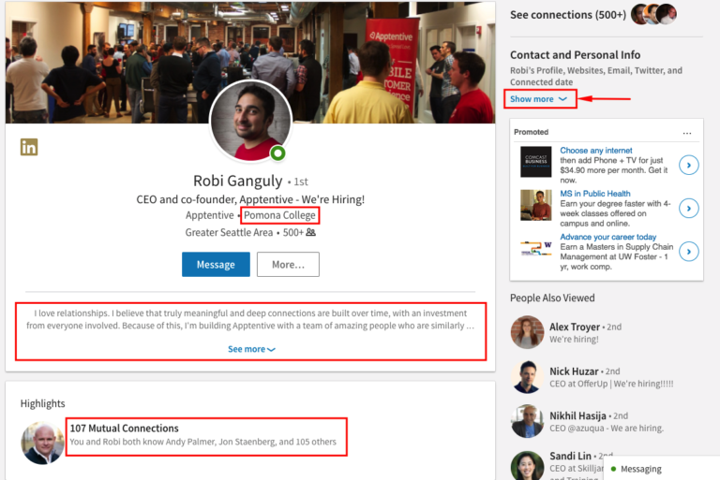Image resolution: width=720 pixels, height=480 pixels.
Task: Open Alex Troyer's profile name
Action: pyautogui.click(x=574, y=327)
